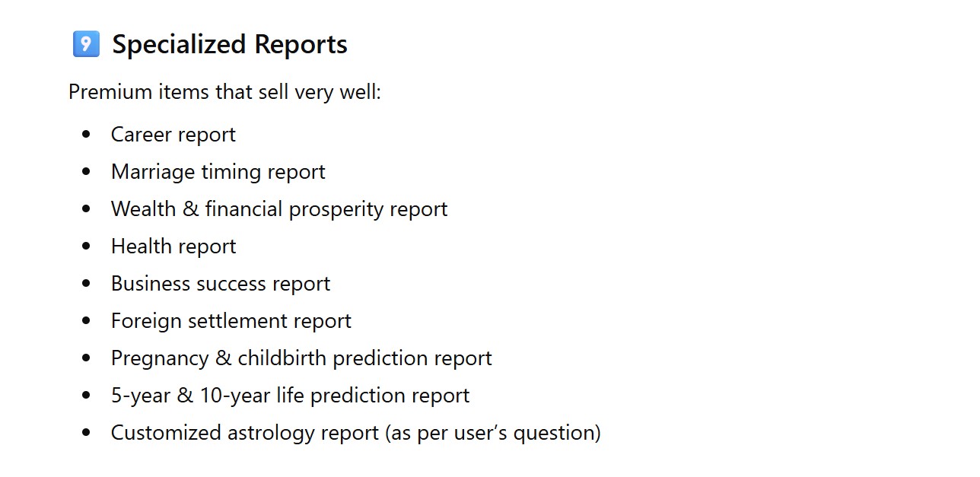The width and height of the screenshot is (980, 477).
Task: Click the Foreign settlement report entry
Action: 231,321
